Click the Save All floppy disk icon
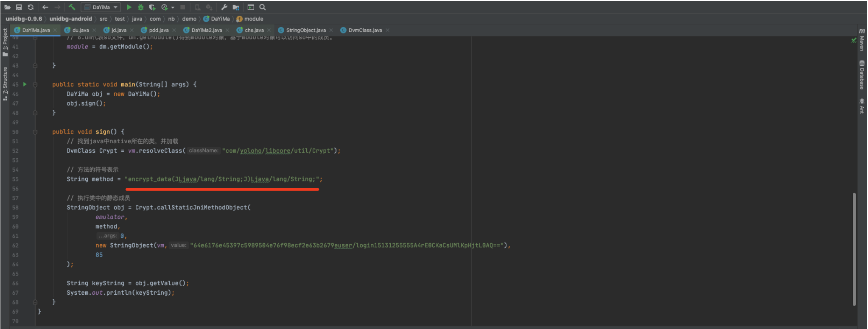The height and width of the screenshot is (329, 868). coord(19,7)
